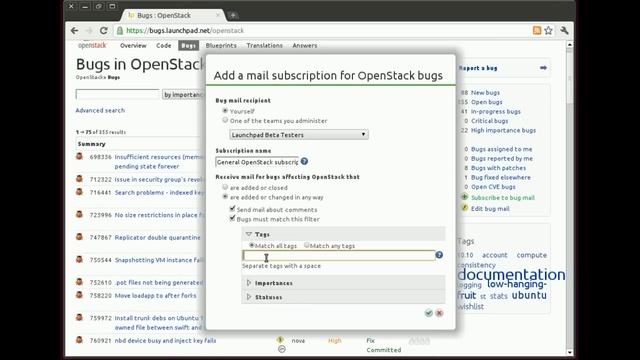This screenshot has width=640, height=360.
Task: Open the 'ubuntu' tag link
Action: point(529,295)
